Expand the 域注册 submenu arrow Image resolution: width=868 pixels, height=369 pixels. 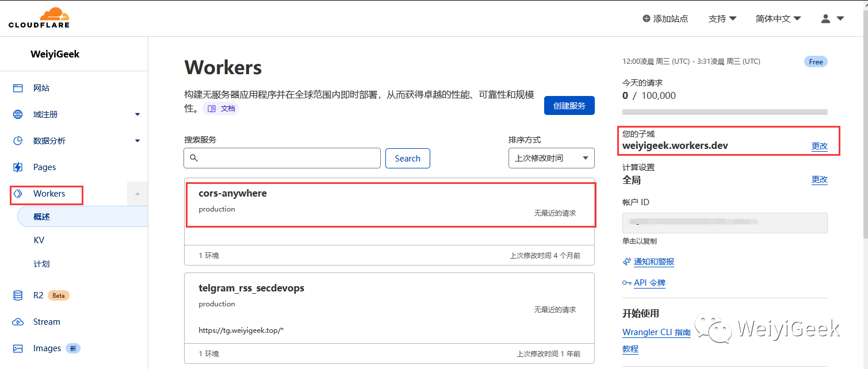pos(137,114)
